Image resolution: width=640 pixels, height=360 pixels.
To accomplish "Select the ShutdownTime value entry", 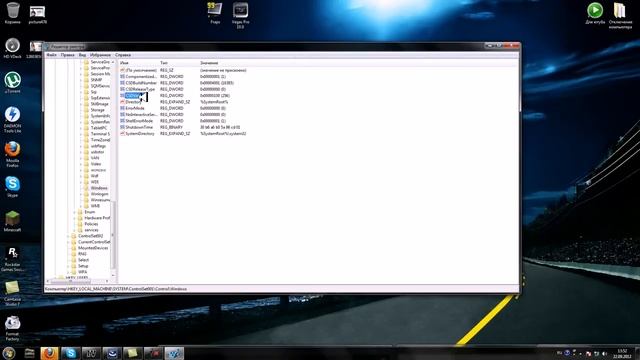I will [139, 127].
